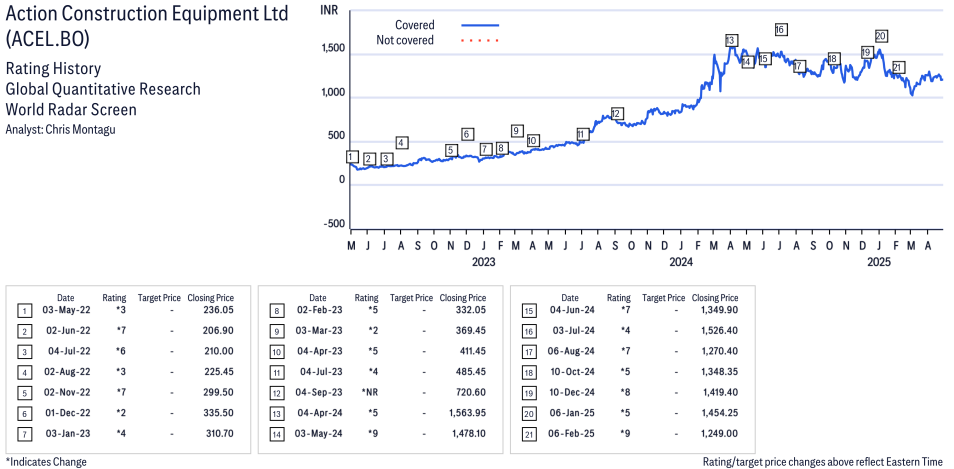Click chart marker 11 near July 2023
Image resolution: width=954 pixels, height=469 pixels.
582,134
